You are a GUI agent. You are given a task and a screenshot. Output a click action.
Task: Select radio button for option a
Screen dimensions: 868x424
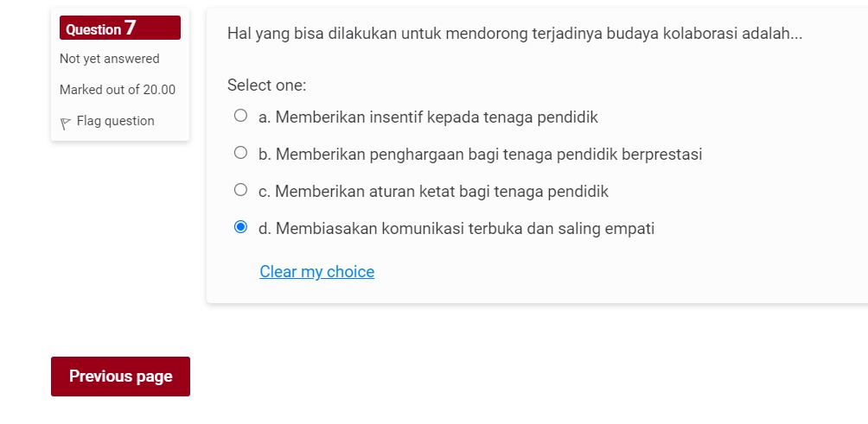click(x=240, y=116)
